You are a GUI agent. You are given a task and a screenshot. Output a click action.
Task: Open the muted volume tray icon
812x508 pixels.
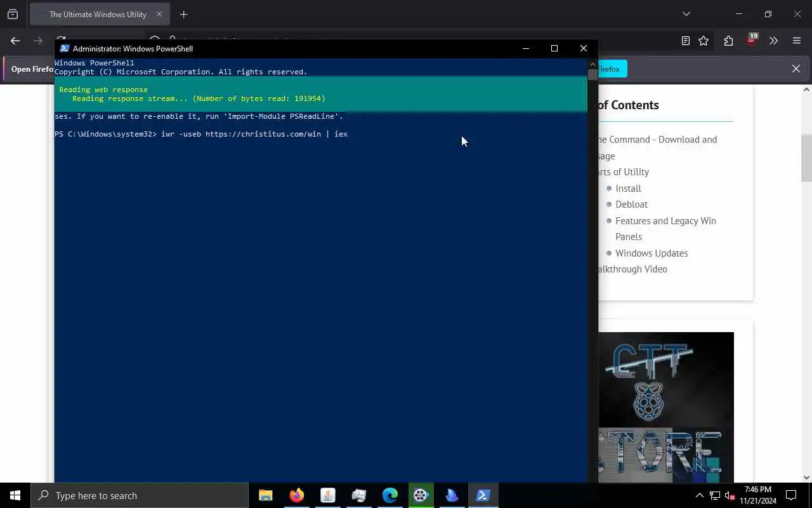coord(730,495)
